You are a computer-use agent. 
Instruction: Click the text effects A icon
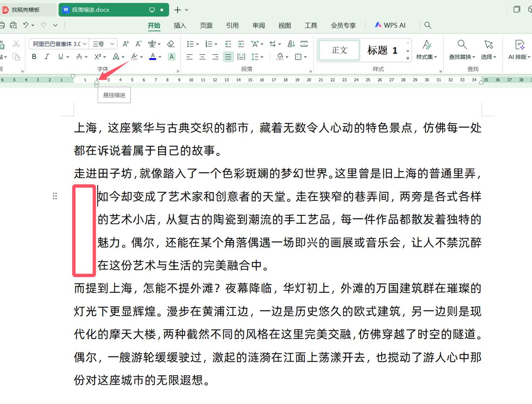point(116,56)
